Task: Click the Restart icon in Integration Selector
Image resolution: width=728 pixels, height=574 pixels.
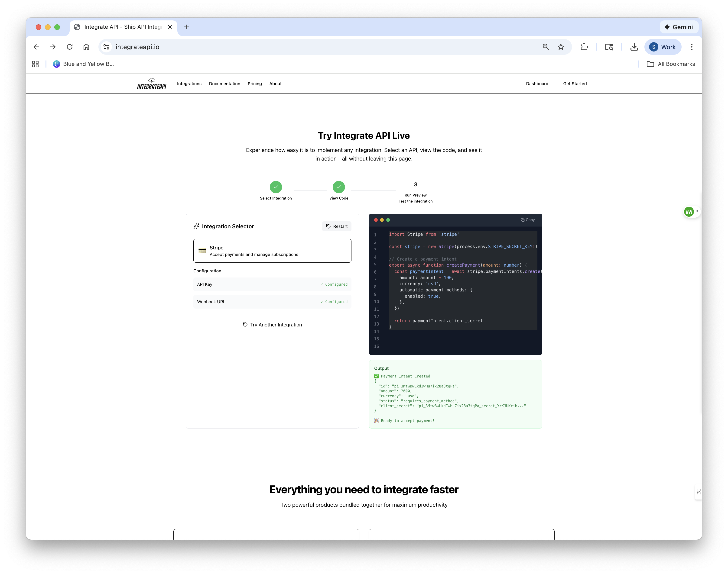Action: [328, 226]
